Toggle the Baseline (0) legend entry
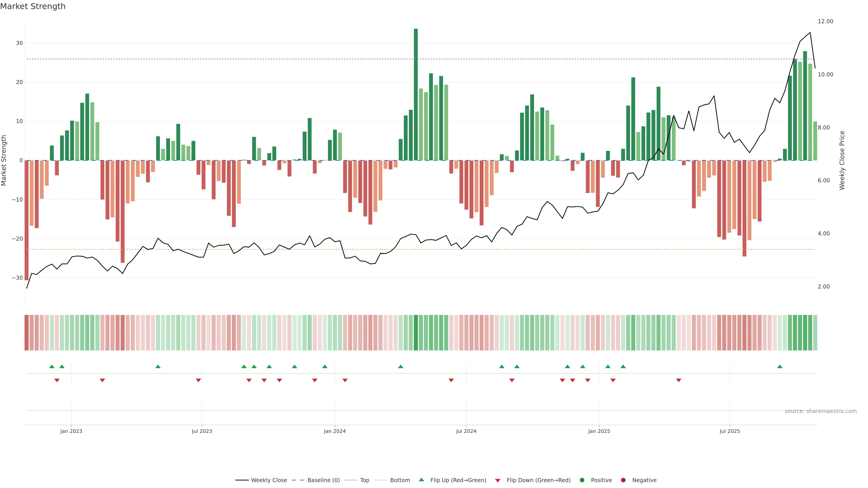Screen dimensions: 868x488 pos(323,480)
